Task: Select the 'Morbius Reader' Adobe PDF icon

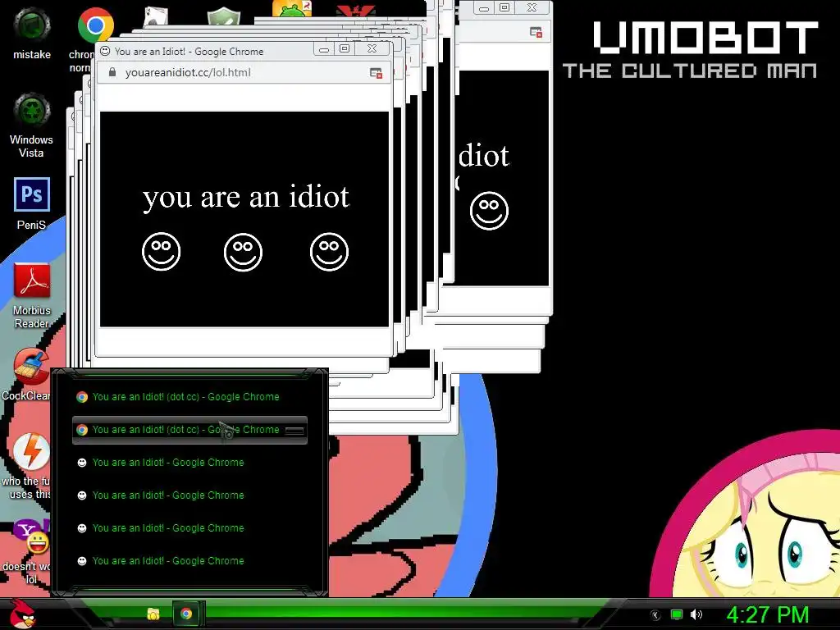Action: pyautogui.click(x=32, y=281)
